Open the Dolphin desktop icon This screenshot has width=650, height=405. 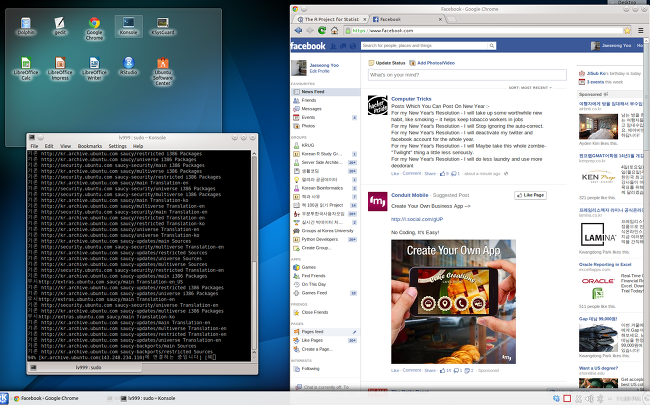(26, 26)
